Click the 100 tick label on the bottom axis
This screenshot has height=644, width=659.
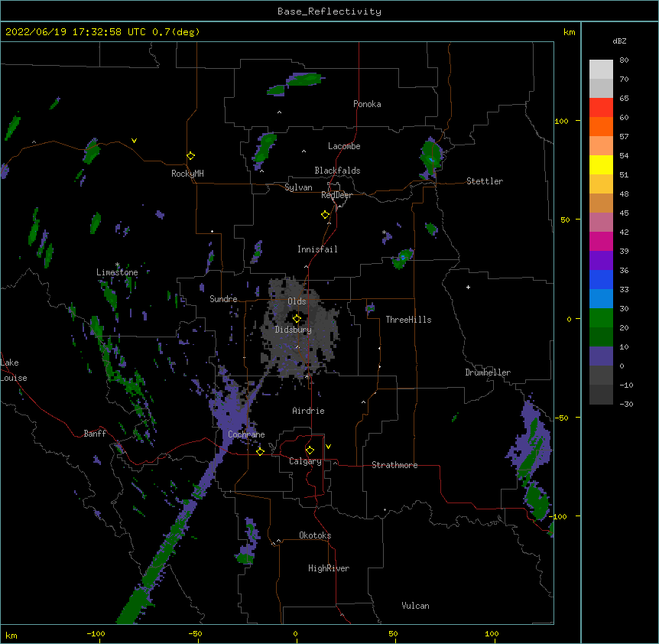point(492,634)
